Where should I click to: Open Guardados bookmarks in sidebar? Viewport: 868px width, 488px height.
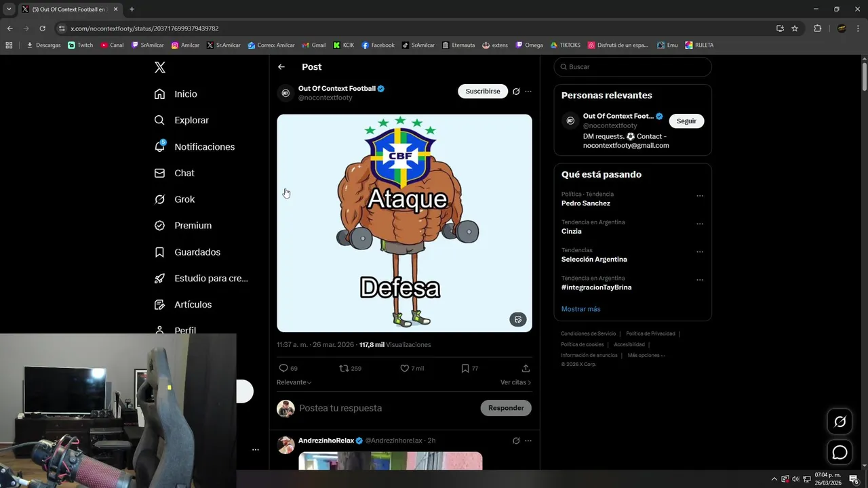tap(187, 252)
